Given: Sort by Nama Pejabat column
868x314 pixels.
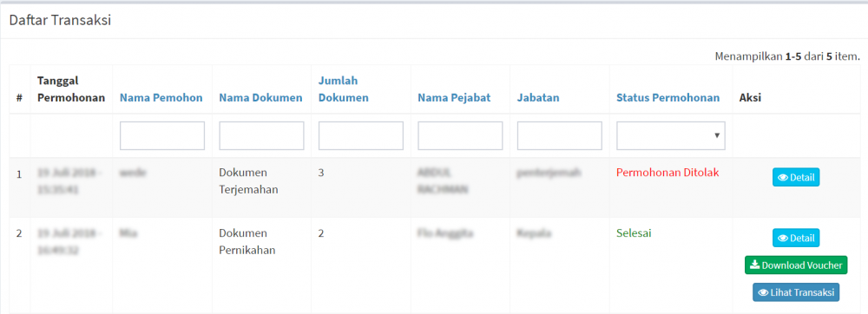Looking at the screenshot, I should 454,98.
